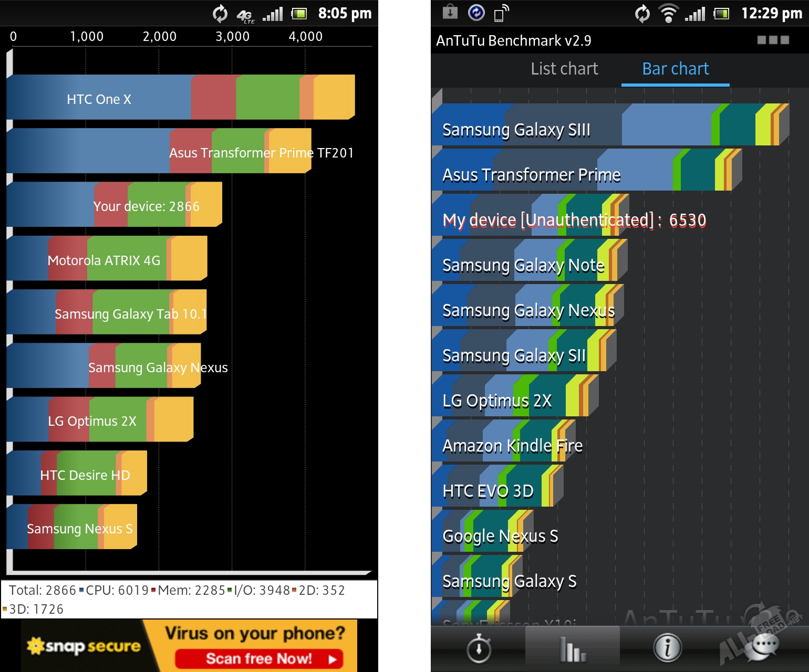Switch to the List chart tab
809x672 pixels.
(564, 69)
